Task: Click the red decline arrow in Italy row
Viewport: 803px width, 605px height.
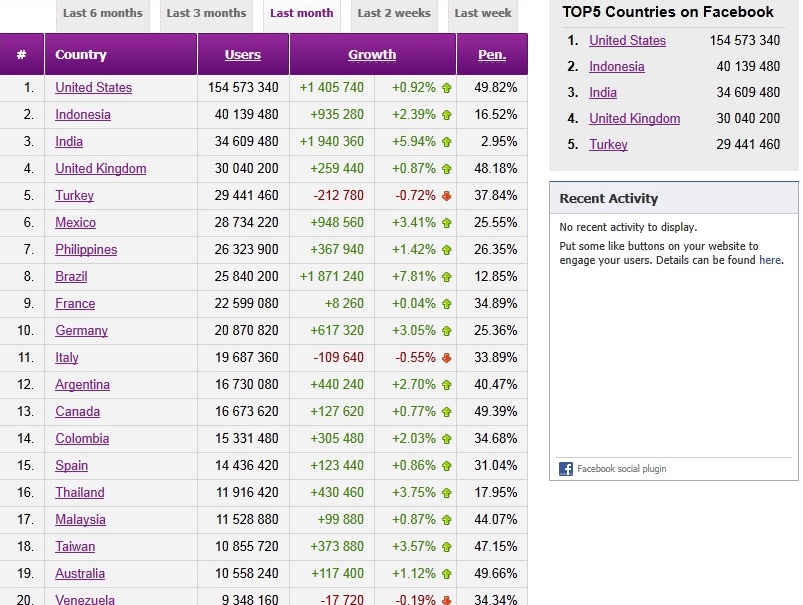Action: (x=446, y=358)
